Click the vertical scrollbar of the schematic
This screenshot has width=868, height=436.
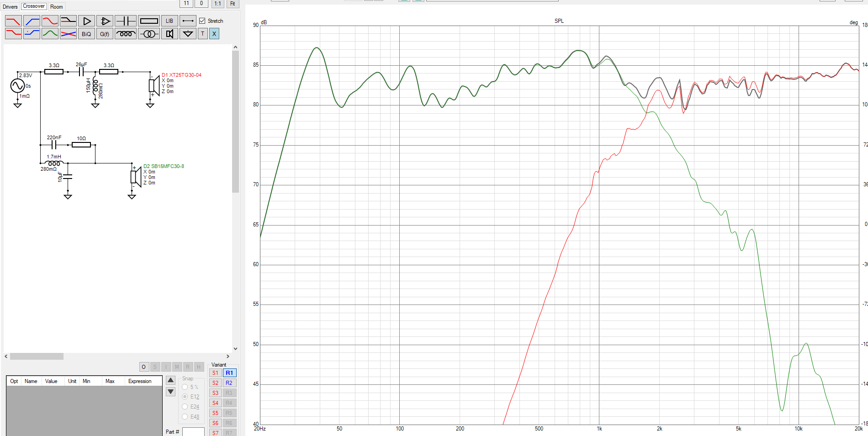236,122
